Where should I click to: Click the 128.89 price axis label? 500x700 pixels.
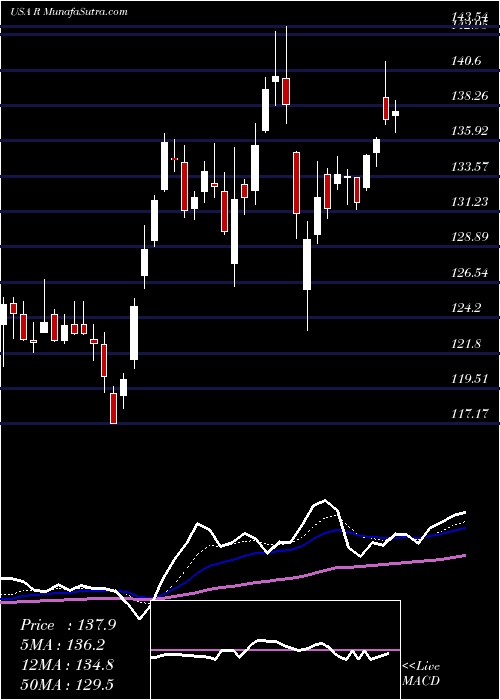click(470, 237)
